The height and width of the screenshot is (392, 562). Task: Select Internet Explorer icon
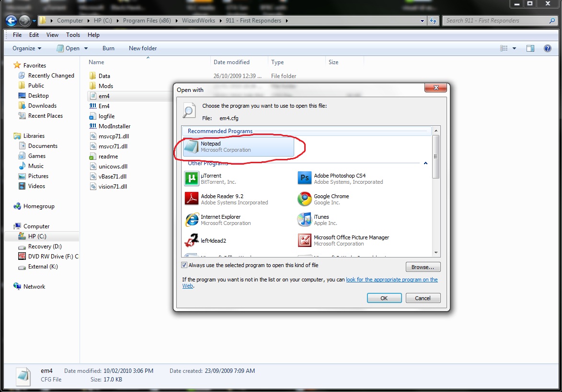[x=191, y=219]
